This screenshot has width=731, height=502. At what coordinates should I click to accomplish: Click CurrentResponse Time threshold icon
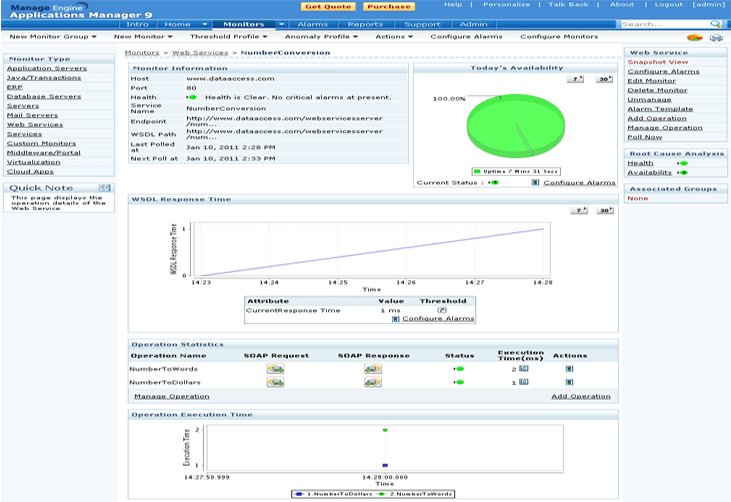click(x=442, y=310)
